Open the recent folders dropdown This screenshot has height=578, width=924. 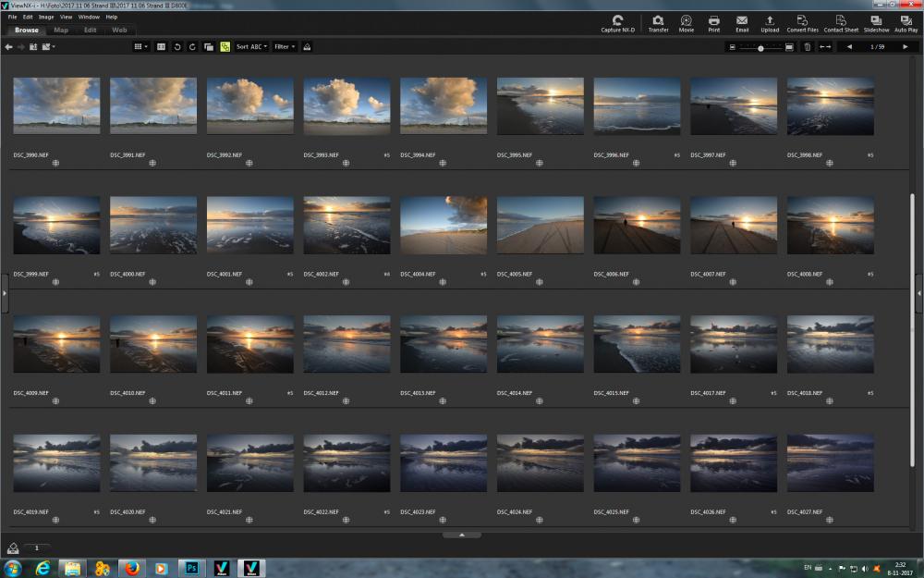pyautogui.click(x=48, y=46)
